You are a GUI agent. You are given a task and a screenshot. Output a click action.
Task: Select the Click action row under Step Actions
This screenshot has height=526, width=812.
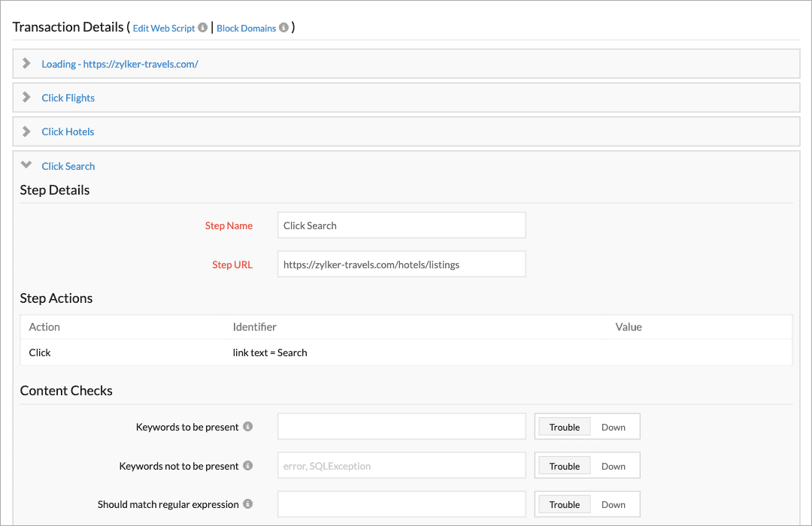pyautogui.click(x=40, y=352)
